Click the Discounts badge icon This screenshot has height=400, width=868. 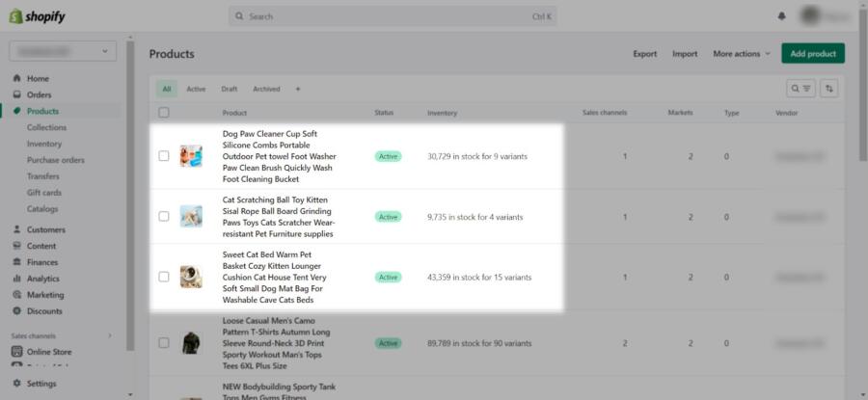point(17,311)
